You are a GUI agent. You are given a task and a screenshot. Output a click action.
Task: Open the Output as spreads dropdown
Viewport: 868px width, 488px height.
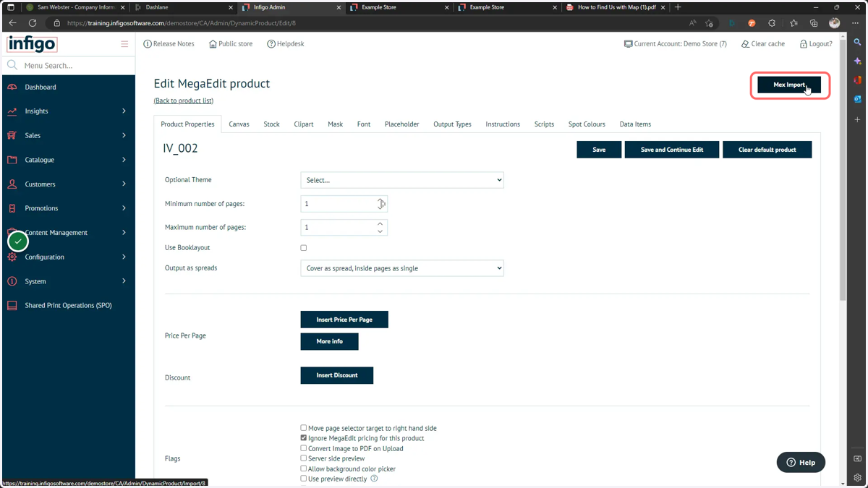[x=402, y=268]
